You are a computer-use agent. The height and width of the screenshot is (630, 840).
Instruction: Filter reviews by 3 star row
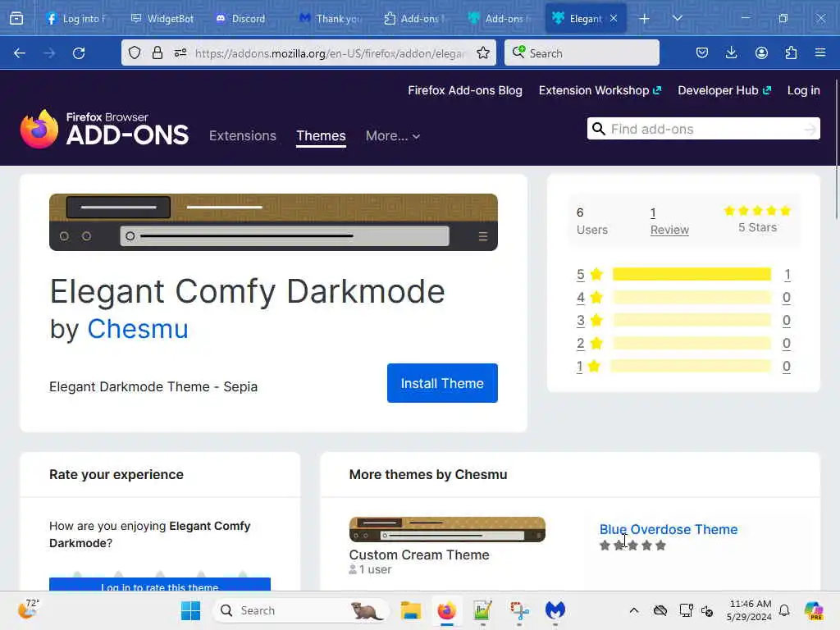tap(683, 321)
